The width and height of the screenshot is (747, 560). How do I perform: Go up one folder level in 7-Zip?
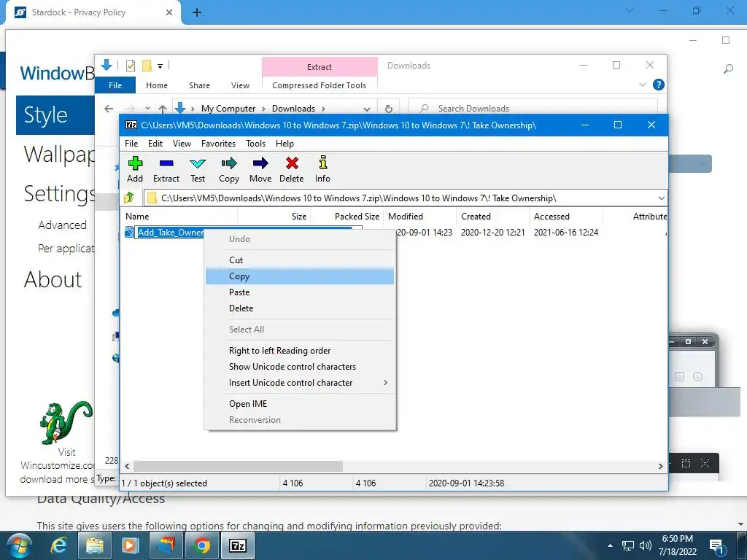tap(129, 198)
